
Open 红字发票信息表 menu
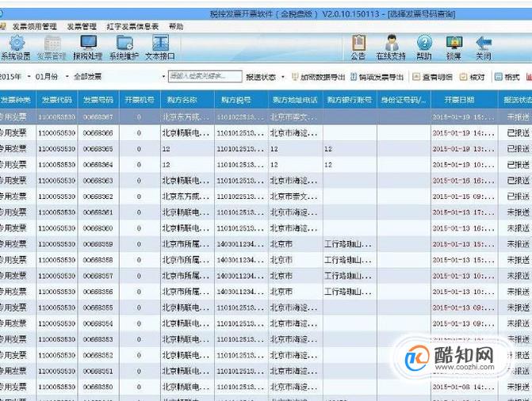click(132, 26)
